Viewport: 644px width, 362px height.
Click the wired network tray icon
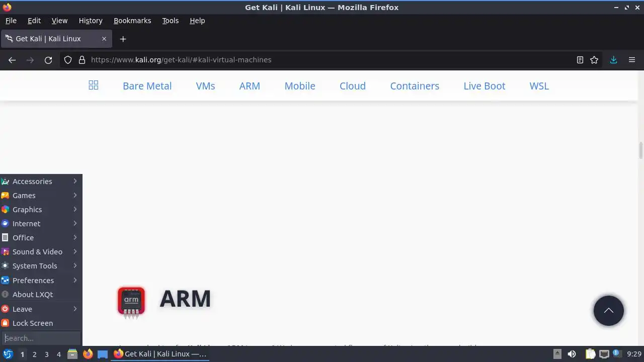[604, 354]
